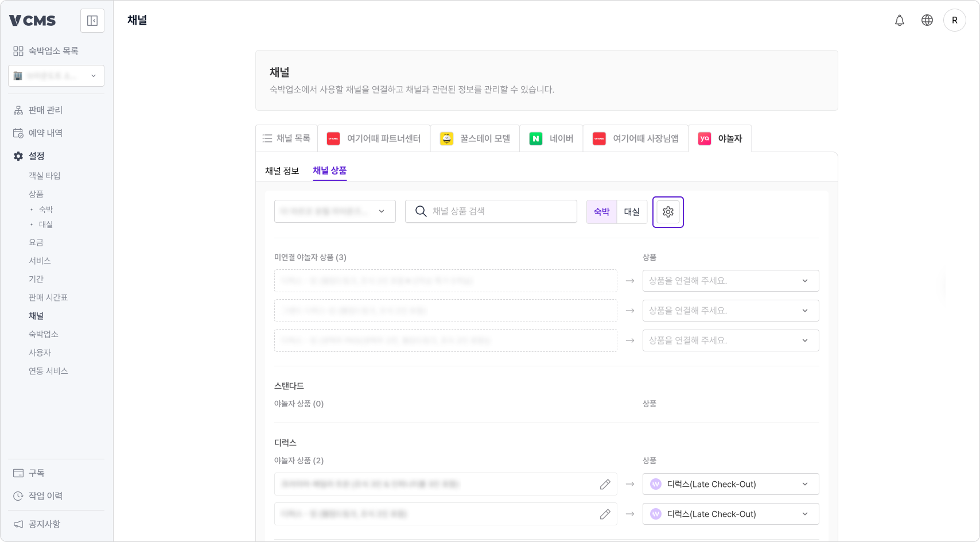The width and height of the screenshot is (980, 542).
Task: Expand the accommodation selector dropdown in the sidebar
Action: point(56,76)
